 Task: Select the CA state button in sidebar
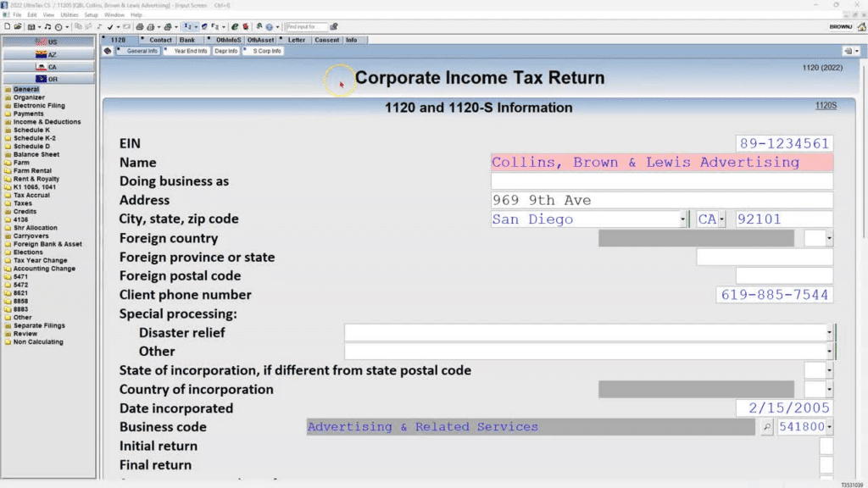tap(48, 66)
